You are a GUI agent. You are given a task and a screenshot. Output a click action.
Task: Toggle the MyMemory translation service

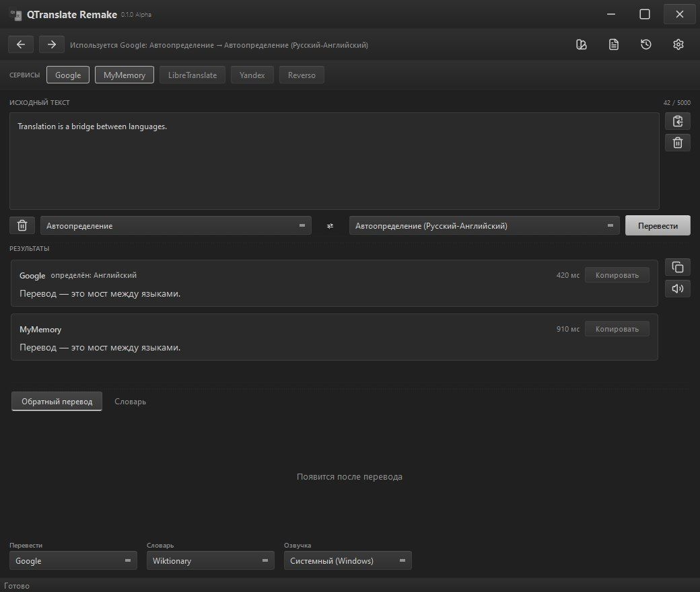pyautogui.click(x=125, y=75)
